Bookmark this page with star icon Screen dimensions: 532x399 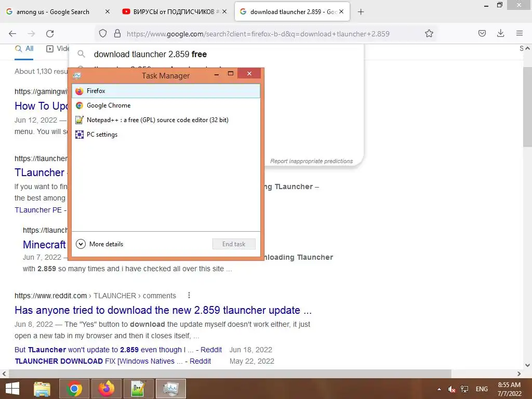tap(429, 34)
